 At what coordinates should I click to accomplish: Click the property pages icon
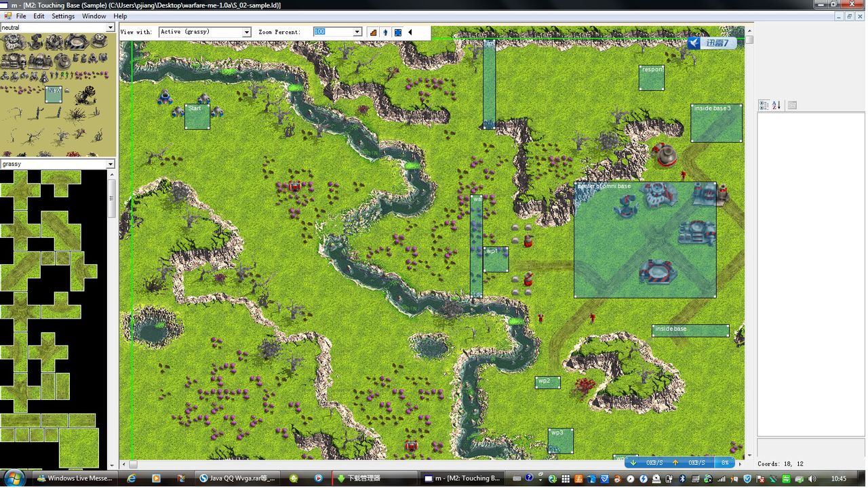792,105
